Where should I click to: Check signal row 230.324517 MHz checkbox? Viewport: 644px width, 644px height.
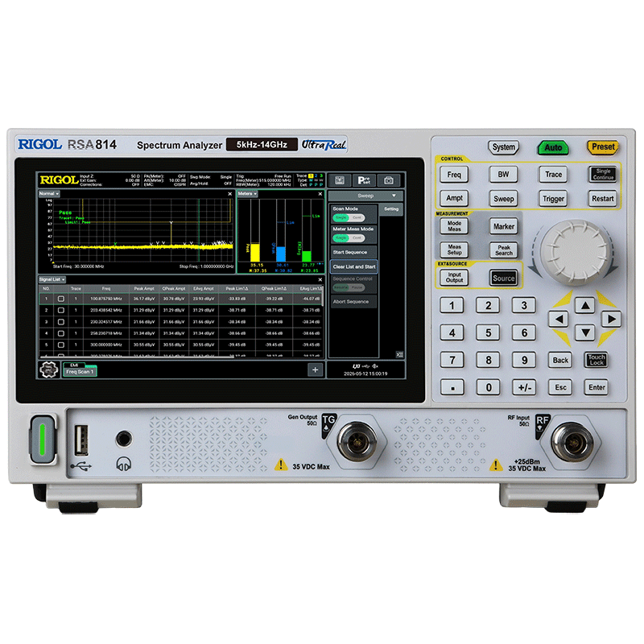61,321
